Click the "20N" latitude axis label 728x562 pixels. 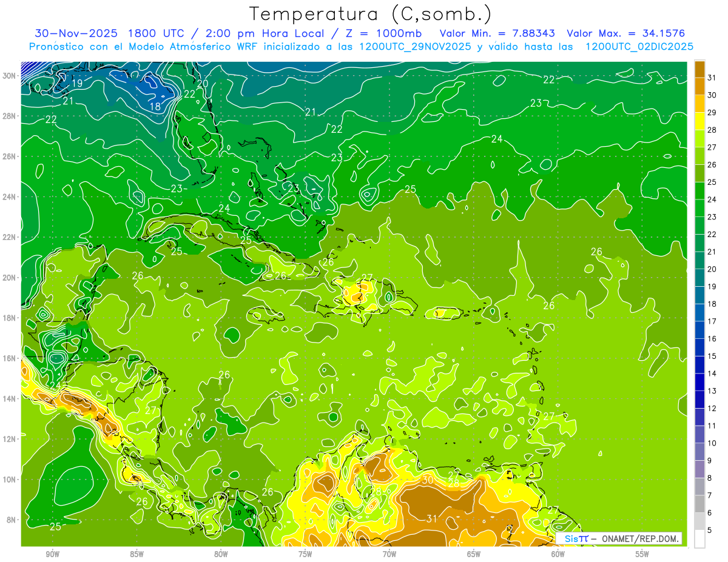pos(10,278)
